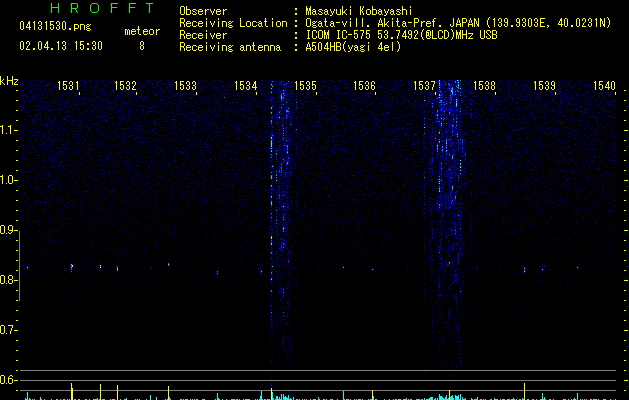629x400 pixels.
Task: Click the 1534 time marker
Action: coord(245,86)
